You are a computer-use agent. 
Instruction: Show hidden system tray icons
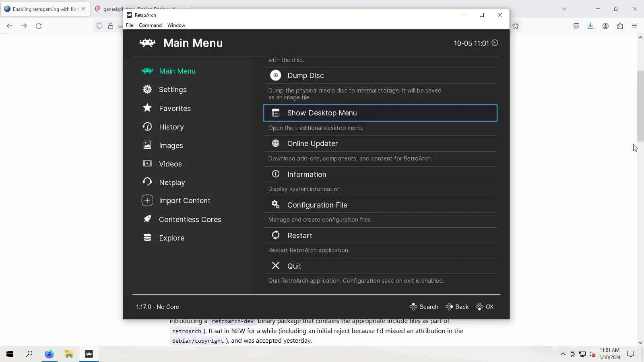pos(563,354)
